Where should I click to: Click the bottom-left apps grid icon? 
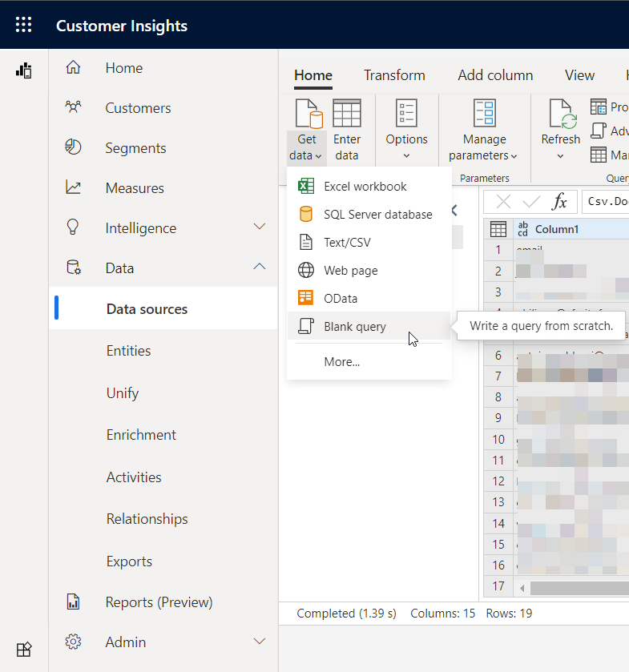(x=24, y=650)
